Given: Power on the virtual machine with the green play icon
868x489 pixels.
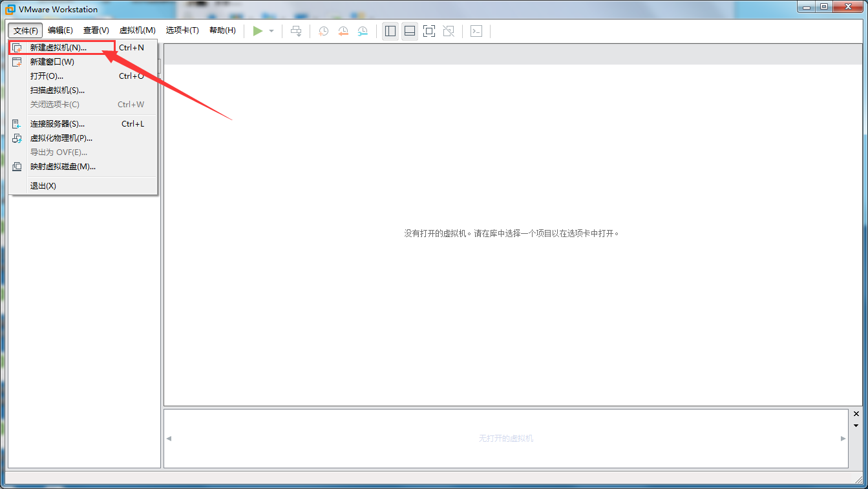Looking at the screenshot, I should click(258, 31).
